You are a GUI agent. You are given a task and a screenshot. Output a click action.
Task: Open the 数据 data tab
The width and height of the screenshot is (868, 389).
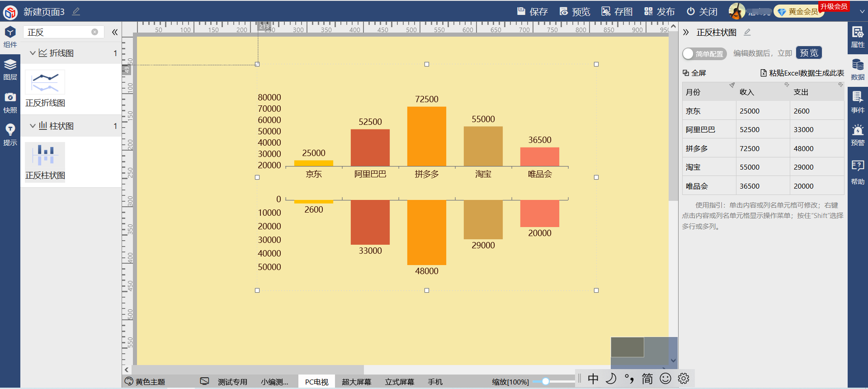coord(858,70)
